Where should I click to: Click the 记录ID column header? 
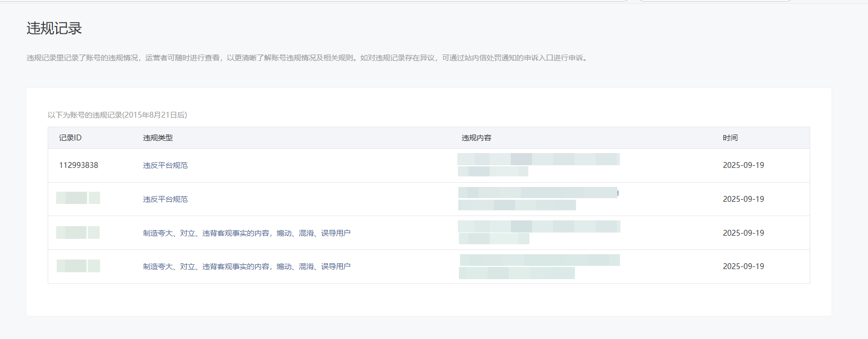pos(70,138)
